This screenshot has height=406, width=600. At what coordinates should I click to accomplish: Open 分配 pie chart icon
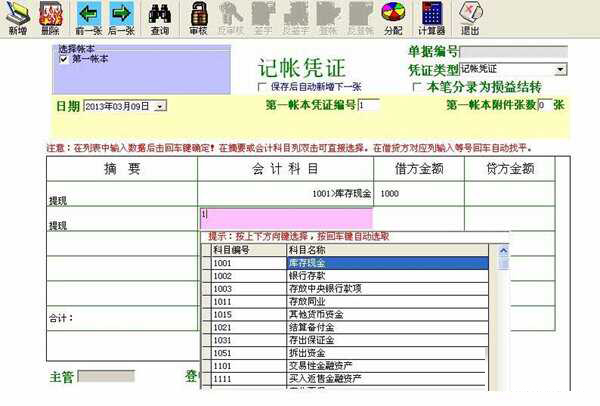click(x=393, y=18)
